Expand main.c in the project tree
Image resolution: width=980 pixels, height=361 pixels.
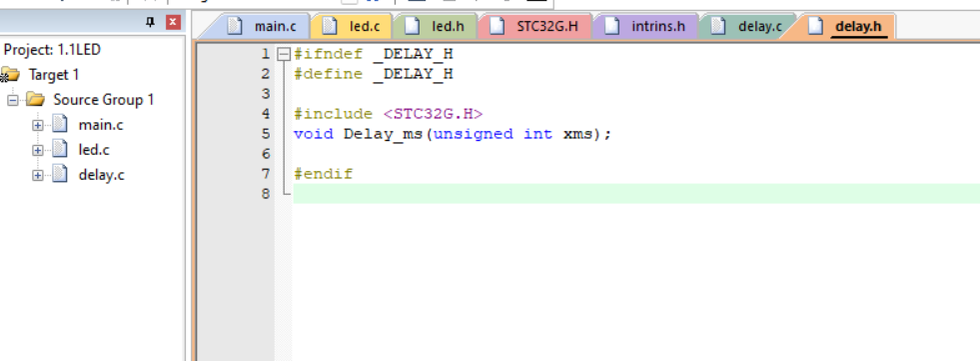pos(38,125)
